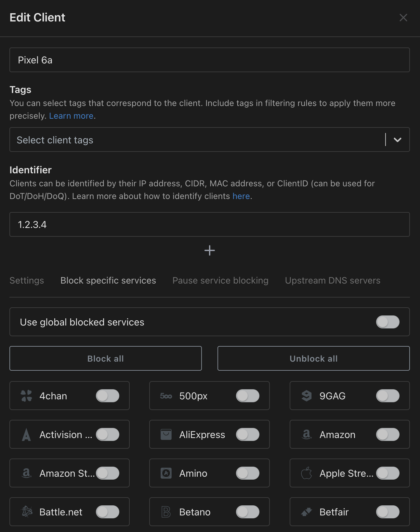Switch to the Settings tab

pyautogui.click(x=27, y=280)
